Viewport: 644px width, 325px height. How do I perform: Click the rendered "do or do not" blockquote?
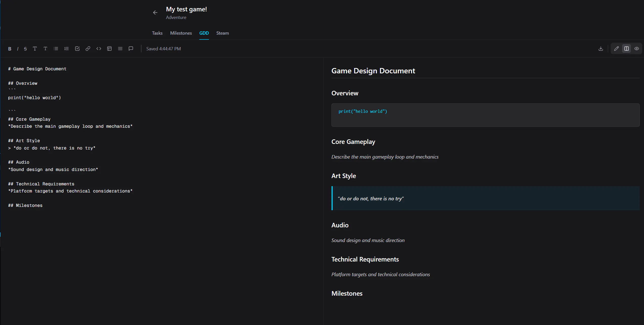(x=485, y=198)
